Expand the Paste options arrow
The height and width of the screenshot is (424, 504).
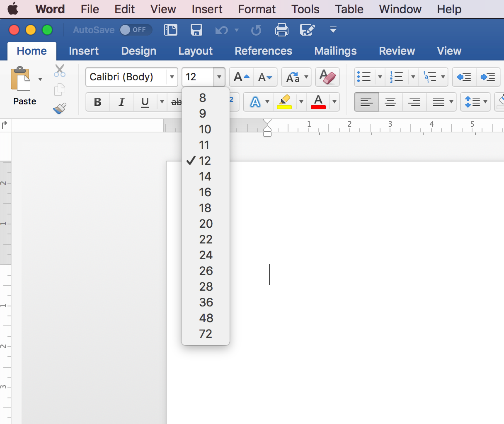[x=40, y=79]
